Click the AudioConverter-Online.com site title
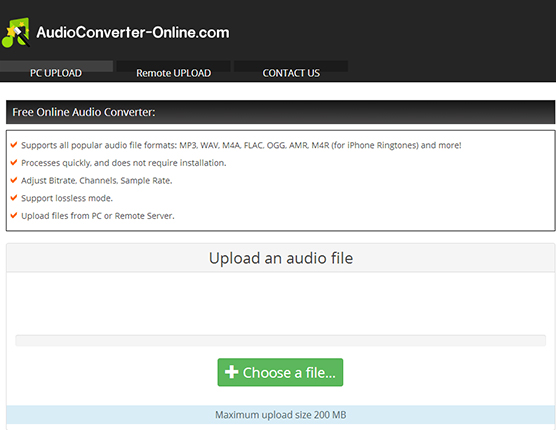Viewport: 556px width, 430px height. click(x=133, y=33)
